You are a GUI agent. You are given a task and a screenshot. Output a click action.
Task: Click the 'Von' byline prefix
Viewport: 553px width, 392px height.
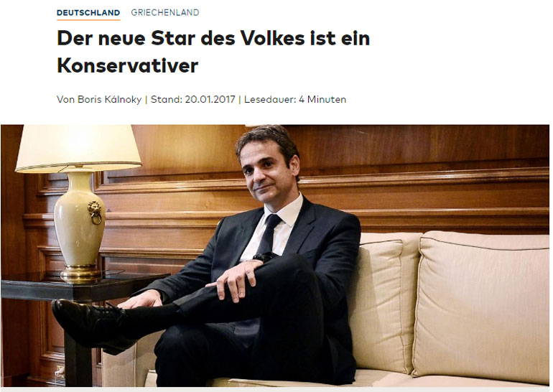click(65, 99)
